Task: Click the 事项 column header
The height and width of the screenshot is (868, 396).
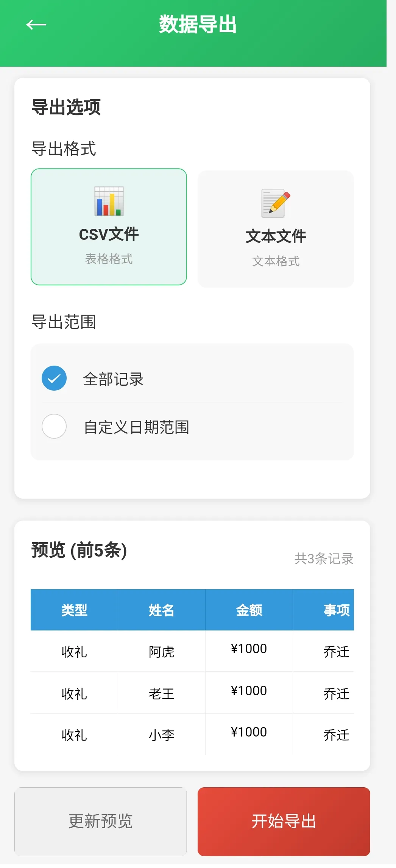Action: (x=324, y=610)
